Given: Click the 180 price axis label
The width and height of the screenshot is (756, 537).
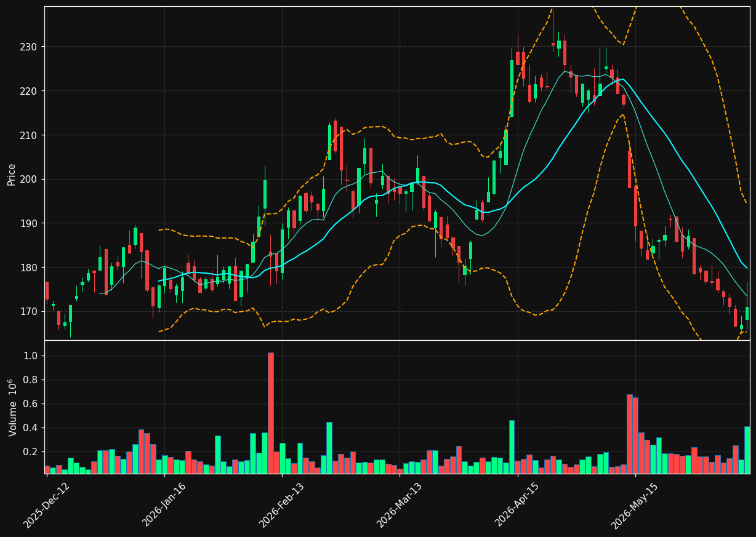Looking at the screenshot, I should (x=29, y=268).
